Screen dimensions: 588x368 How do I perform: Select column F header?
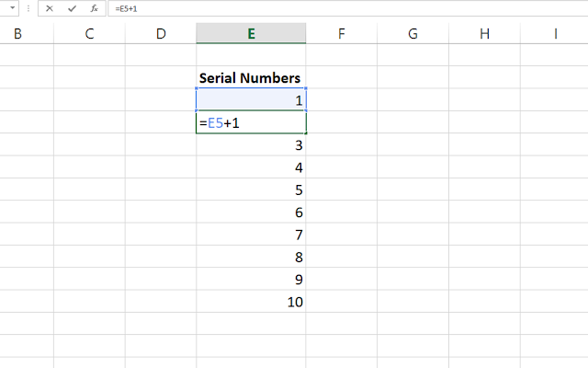coord(341,33)
